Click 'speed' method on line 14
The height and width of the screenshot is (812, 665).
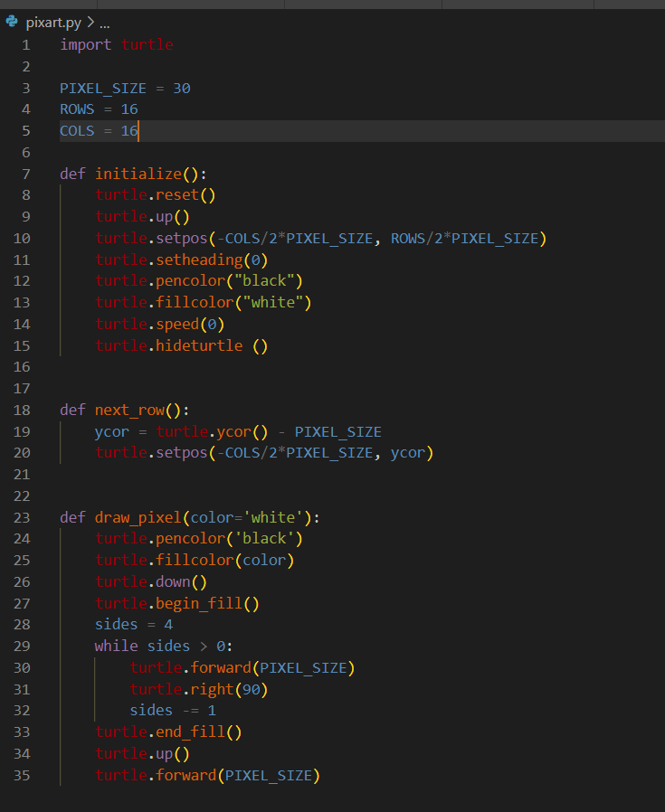(x=177, y=325)
